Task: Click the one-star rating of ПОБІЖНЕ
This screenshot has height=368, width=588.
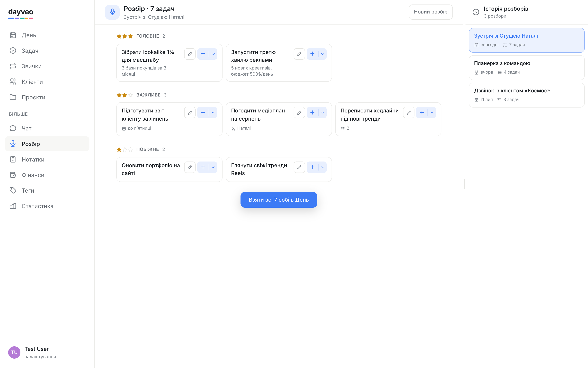Action: point(125,149)
